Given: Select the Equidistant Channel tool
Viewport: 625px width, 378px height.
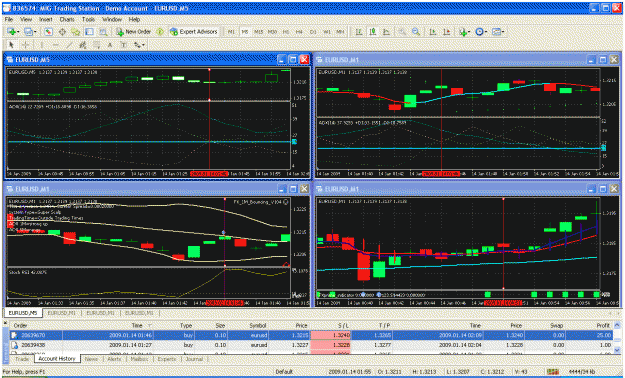Looking at the screenshot, I should pyautogui.click(x=83, y=45).
